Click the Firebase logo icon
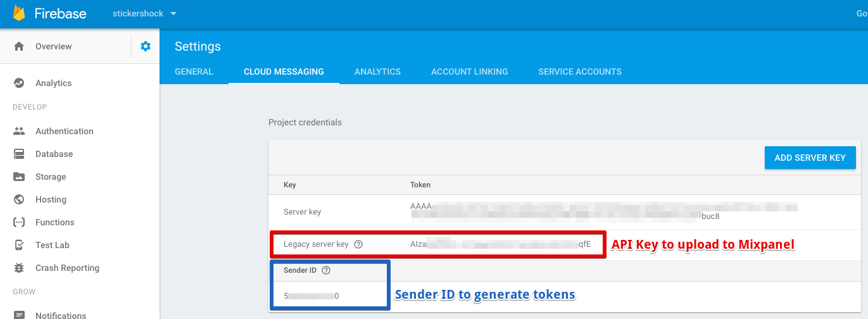The height and width of the screenshot is (319, 868). [19, 13]
